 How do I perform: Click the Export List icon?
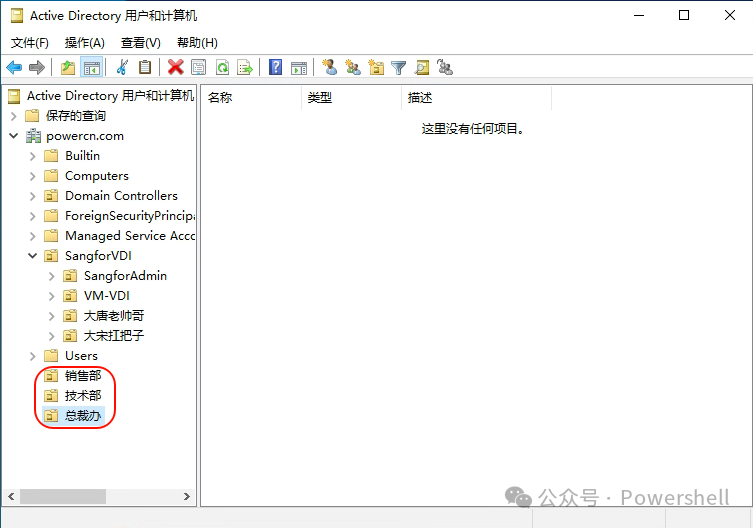point(245,67)
